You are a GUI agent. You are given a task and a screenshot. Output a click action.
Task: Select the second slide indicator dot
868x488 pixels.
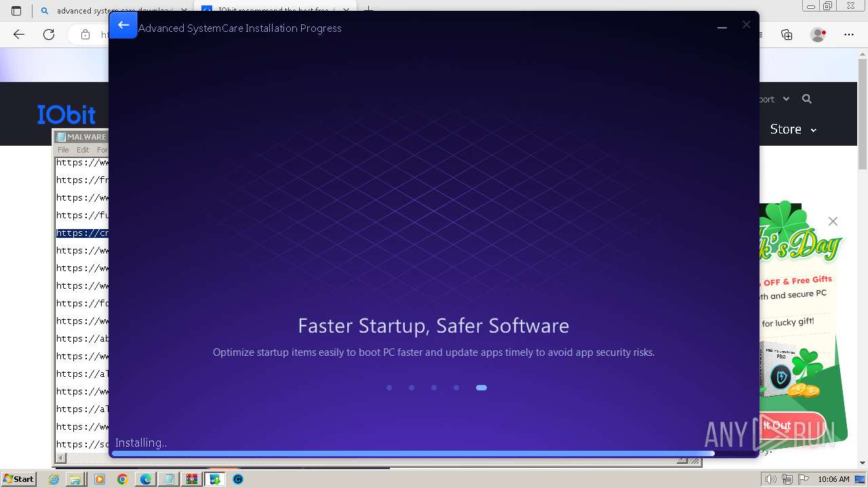(x=412, y=388)
